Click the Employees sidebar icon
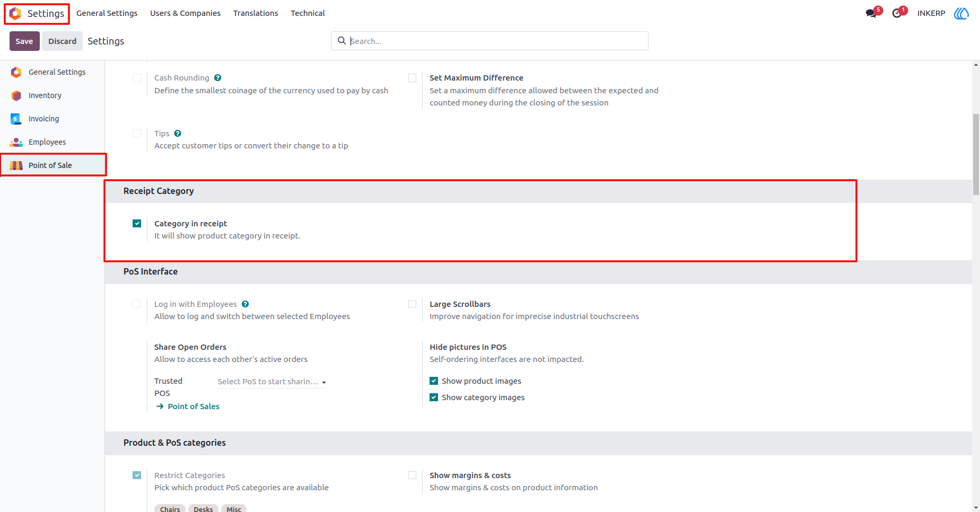Screen dimensions: 980x512 (16, 142)
